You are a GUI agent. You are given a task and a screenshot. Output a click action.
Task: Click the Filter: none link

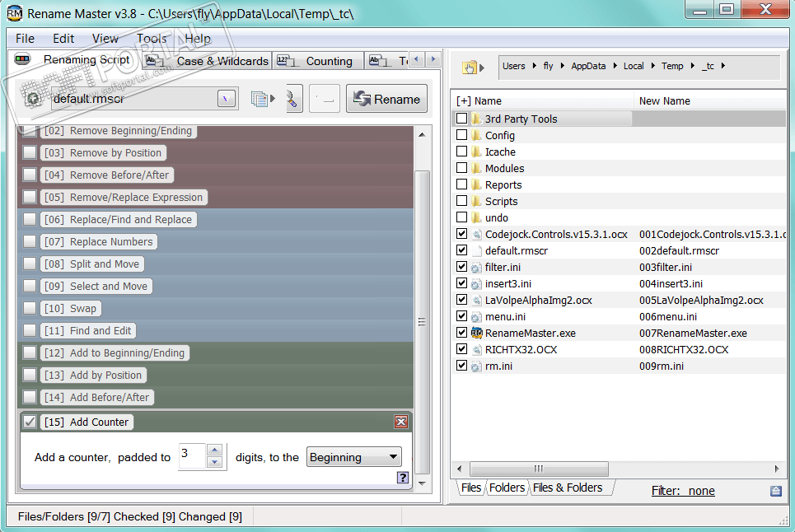683,491
